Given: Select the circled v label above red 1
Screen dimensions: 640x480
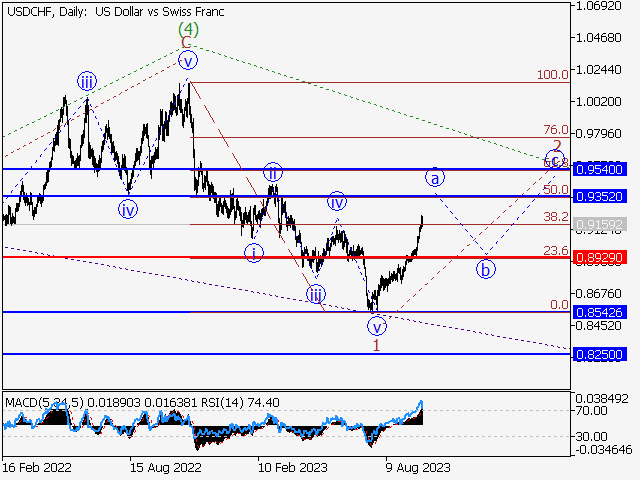Looking at the screenshot, I should (x=377, y=327).
